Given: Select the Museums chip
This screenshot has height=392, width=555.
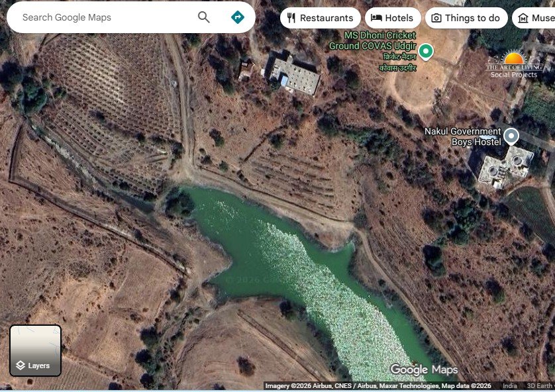Looking at the screenshot, I should (x=533, y=18).
